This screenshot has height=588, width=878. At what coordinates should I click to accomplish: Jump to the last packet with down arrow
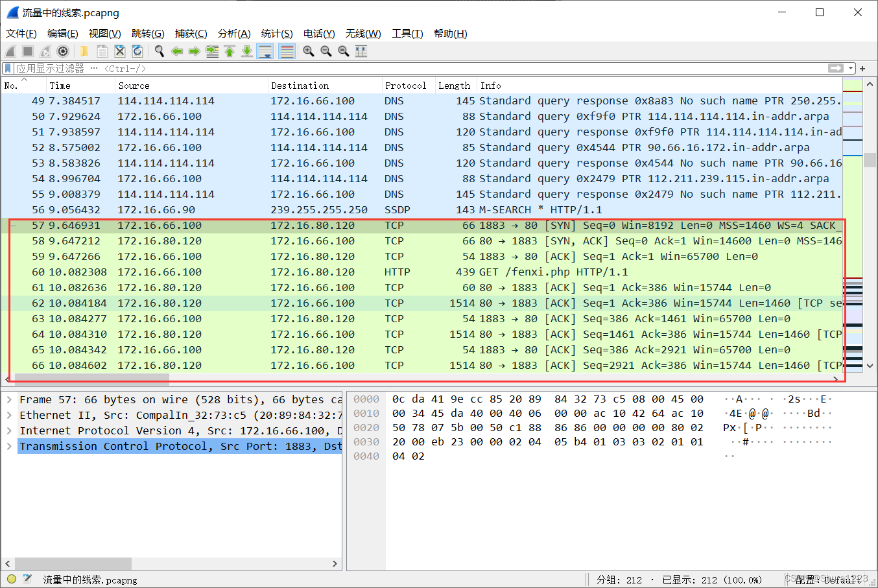247,51
